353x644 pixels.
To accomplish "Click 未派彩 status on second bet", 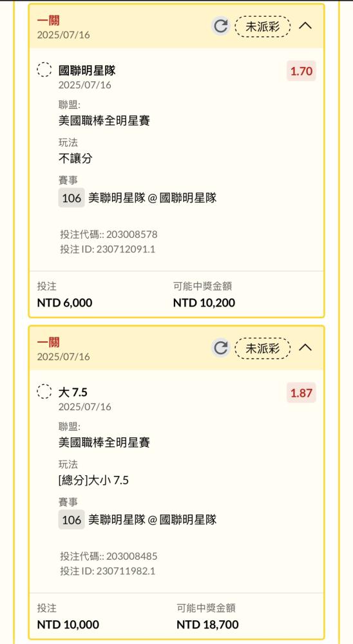I will point(263,348).
